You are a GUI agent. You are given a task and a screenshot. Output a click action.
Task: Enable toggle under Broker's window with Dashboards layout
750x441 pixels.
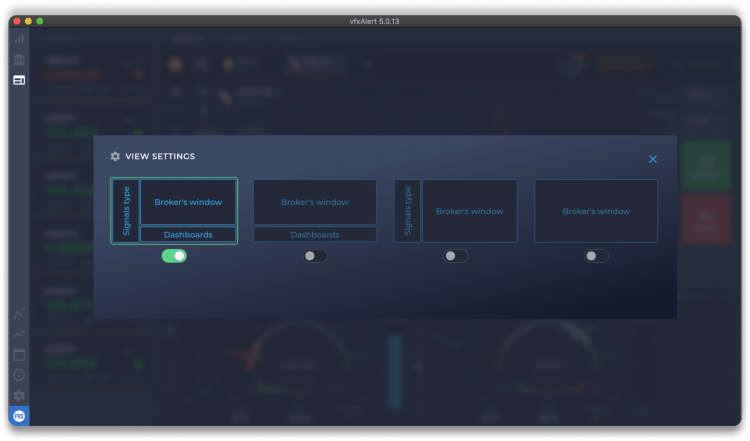click(x=315, y=256)
